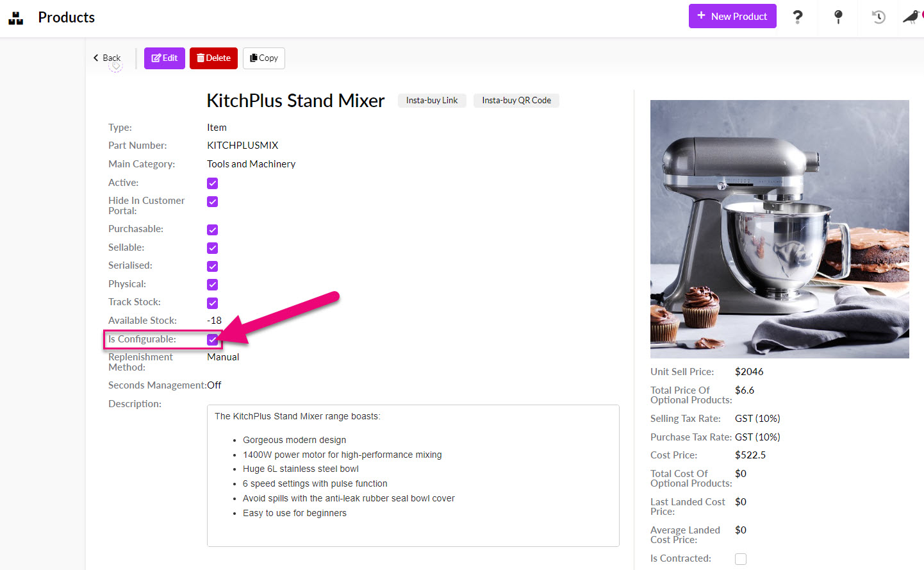The width and height of the screenshot is (924, 570).
Task: Toggle the Active checkbox
Action: coord(213,183)
